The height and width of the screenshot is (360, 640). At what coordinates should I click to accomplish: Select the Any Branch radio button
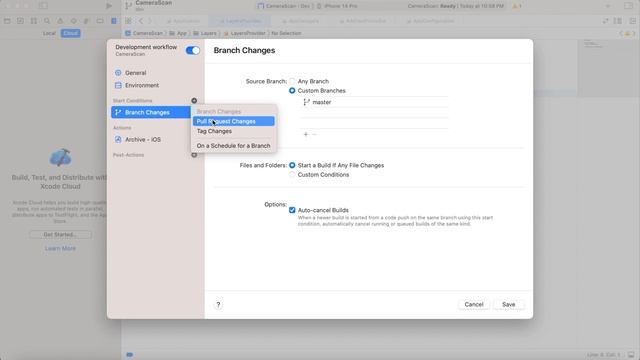point(292,81)
